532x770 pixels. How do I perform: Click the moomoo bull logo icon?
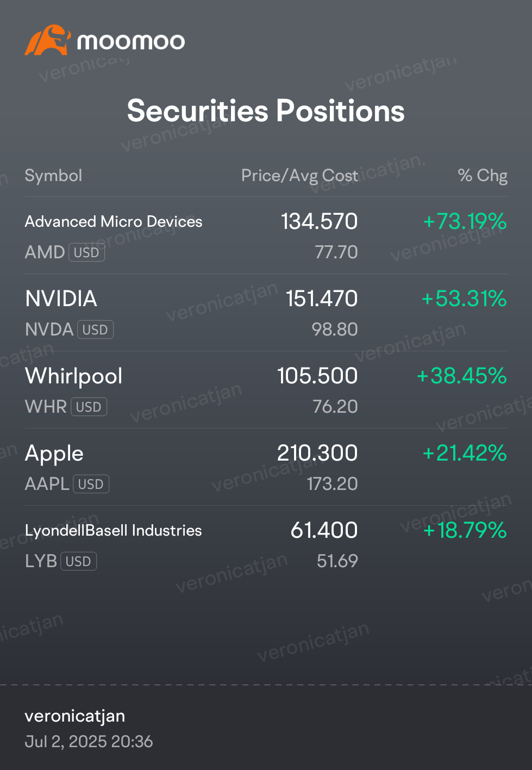pyautogui.click(x=48, y=40)
